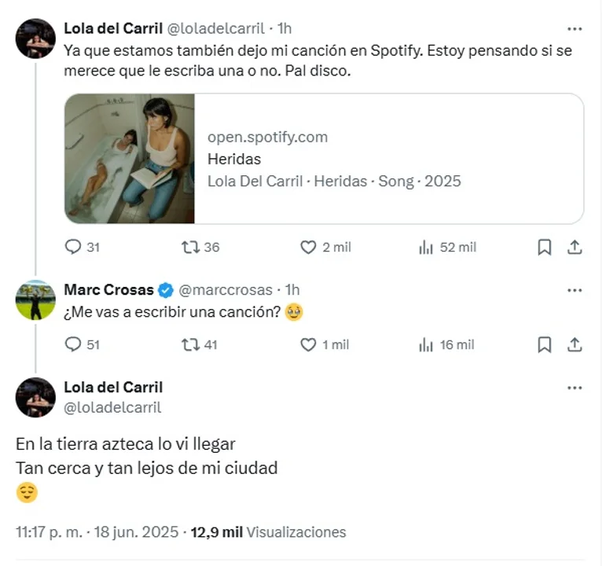This screenshot has height=566, width=610.
Task: Share Marc Crosas's tweet
Action: 575,344
